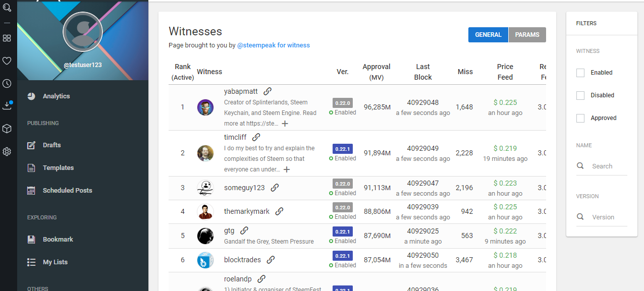Screen dimensions: 644x291
Task: Open blocktrades' avatar picture
Action: point(205,260)
